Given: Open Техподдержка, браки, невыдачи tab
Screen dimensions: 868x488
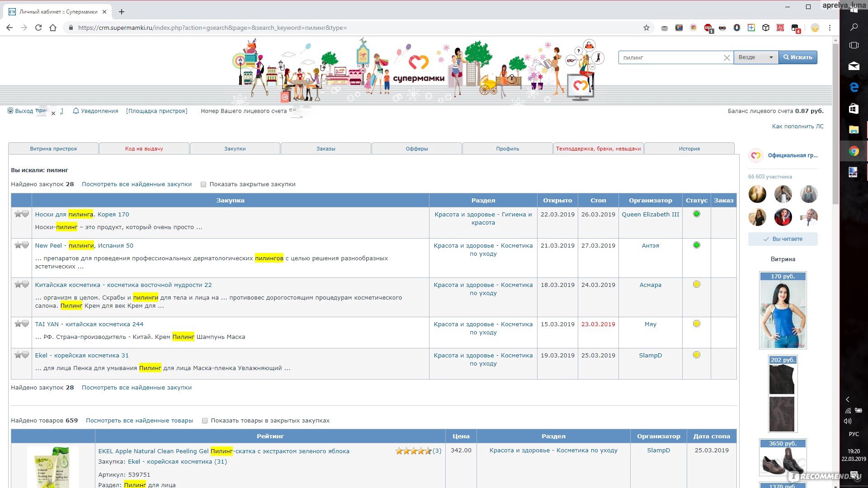Looking at the screenshot, I should [599, 149].
